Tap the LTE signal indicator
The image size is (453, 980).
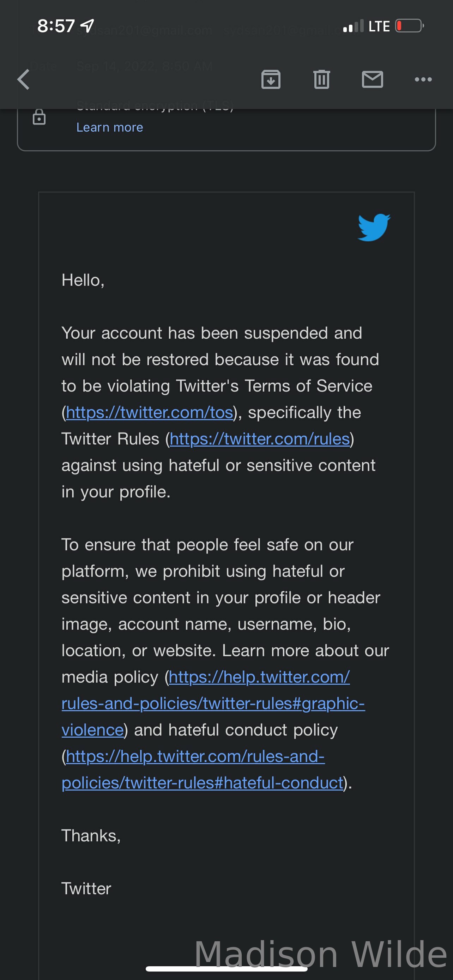[379, 26]
